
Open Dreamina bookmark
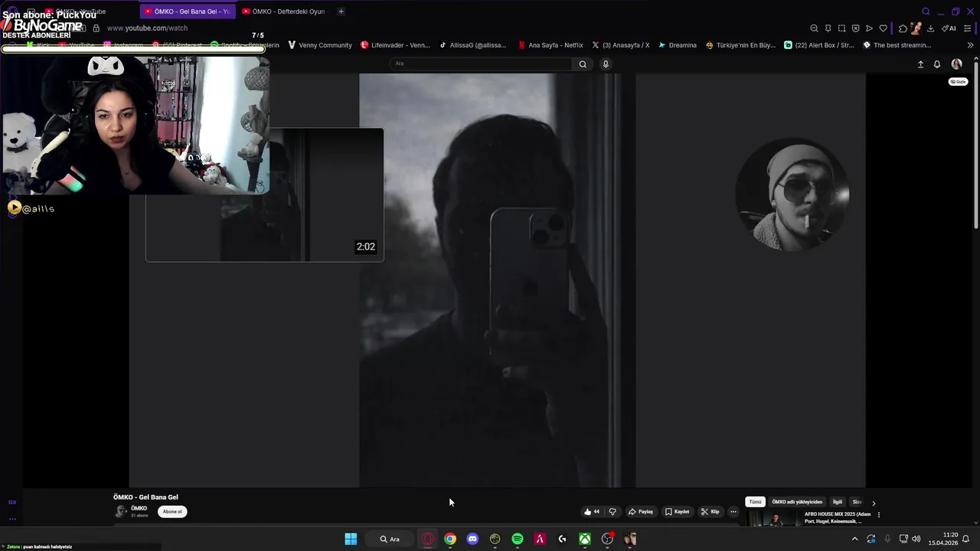tap(678, 45)
